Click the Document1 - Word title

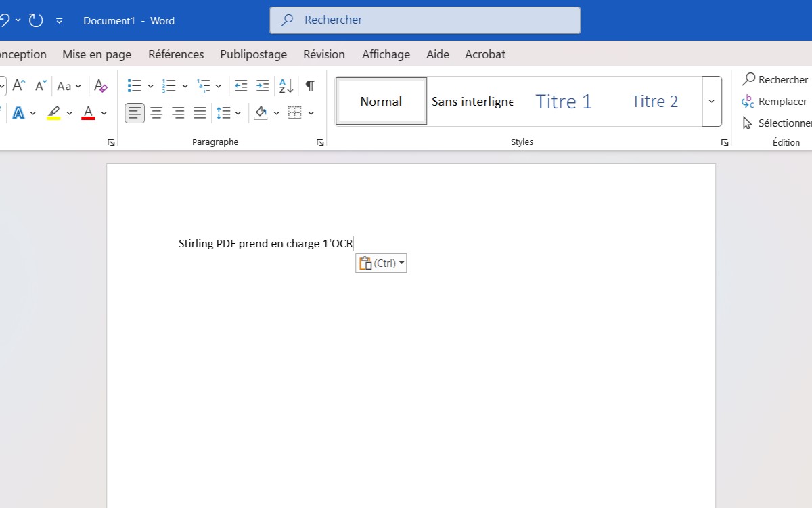tap(129, 21)
